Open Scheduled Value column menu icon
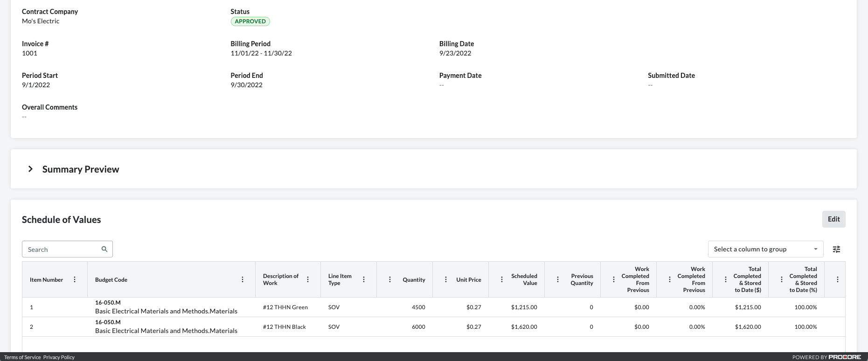 click(502, 280)
